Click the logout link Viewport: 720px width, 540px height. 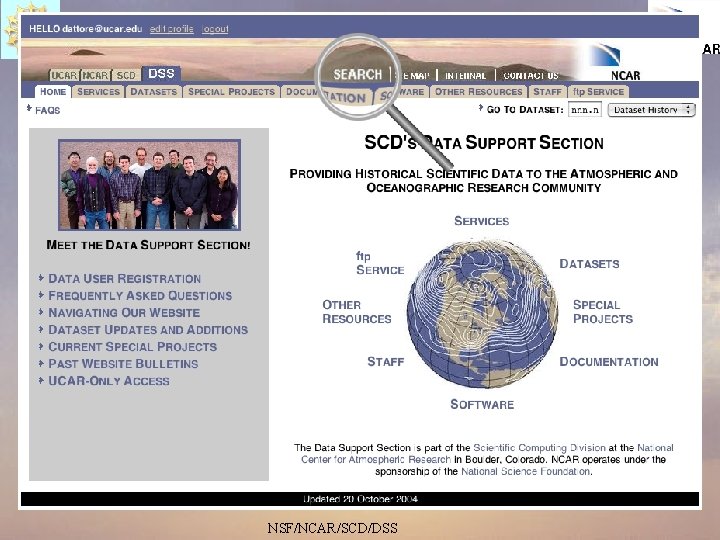click(x=215, y=29)
